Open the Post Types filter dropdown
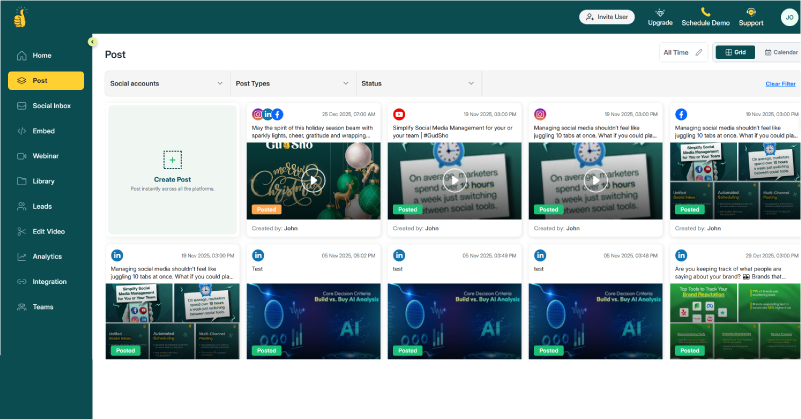 (x=292, y=84)
